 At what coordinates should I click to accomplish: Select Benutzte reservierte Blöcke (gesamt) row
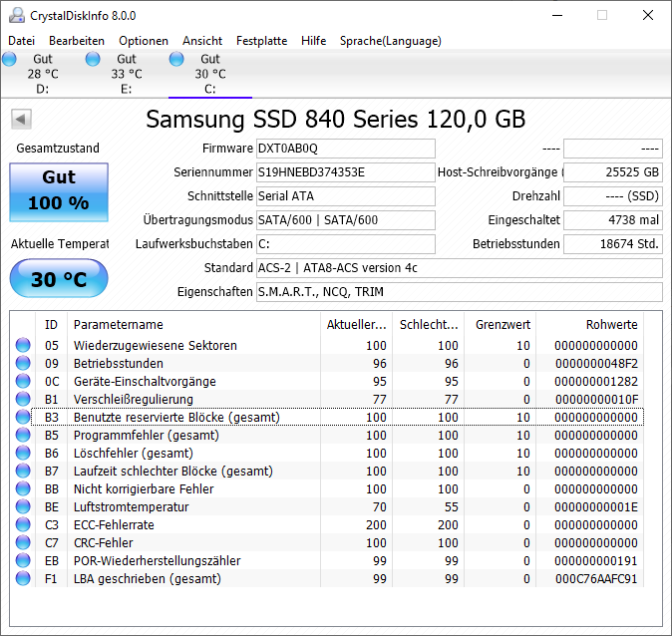338,417
